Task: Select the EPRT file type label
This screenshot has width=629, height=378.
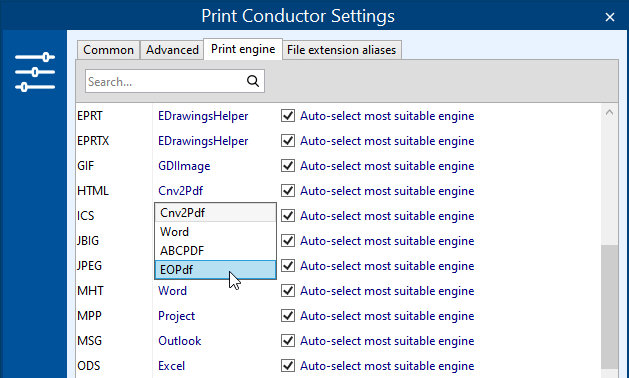Action: [x=90, y=116]
